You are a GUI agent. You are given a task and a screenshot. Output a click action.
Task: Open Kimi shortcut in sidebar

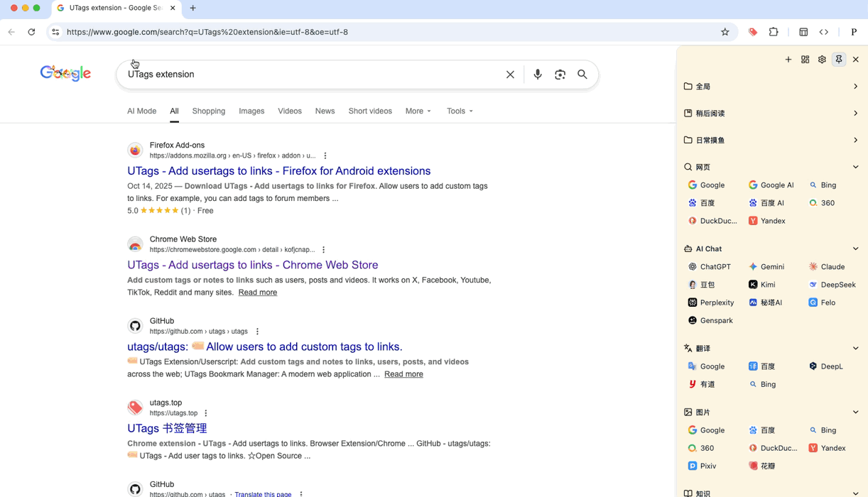coord(762,285)
